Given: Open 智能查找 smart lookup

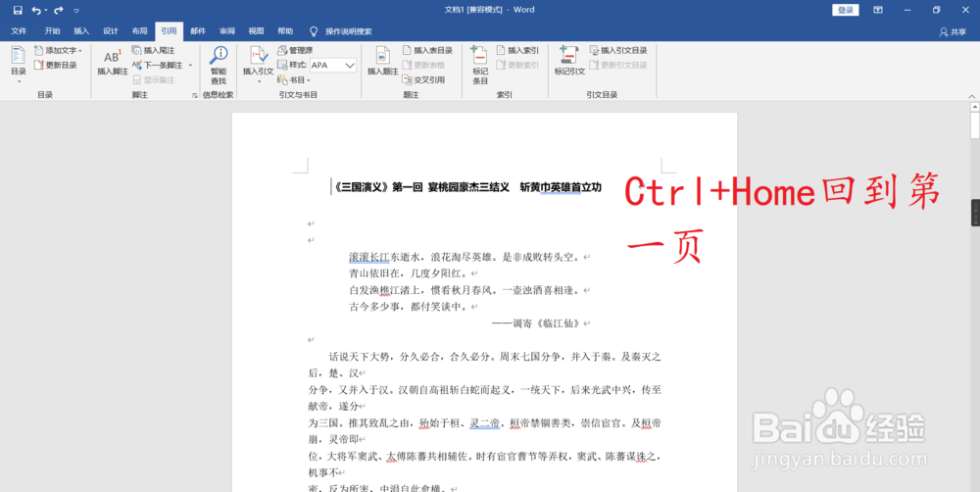Looking at the screenshot, I should tap(219, 65).
